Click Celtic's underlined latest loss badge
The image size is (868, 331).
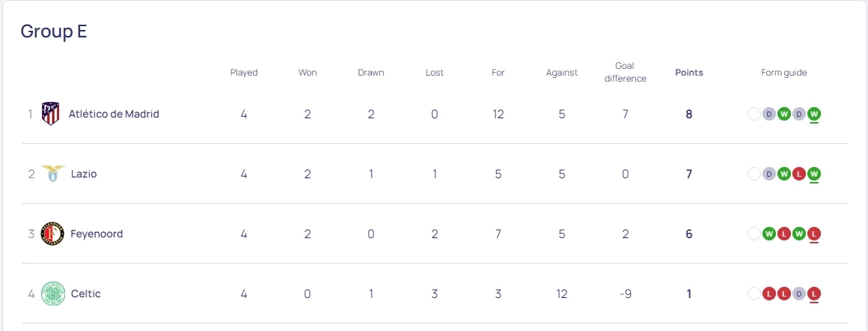(x=814, y=294)
